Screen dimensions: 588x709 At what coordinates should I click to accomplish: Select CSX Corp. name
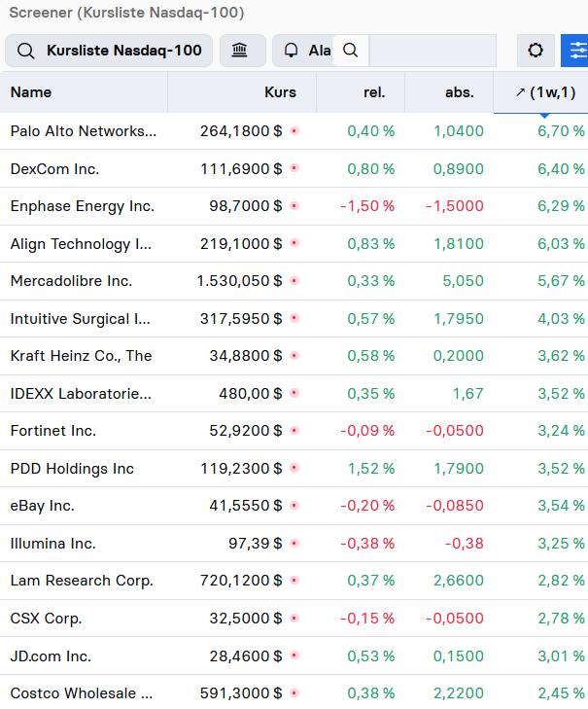click(46, 619)
